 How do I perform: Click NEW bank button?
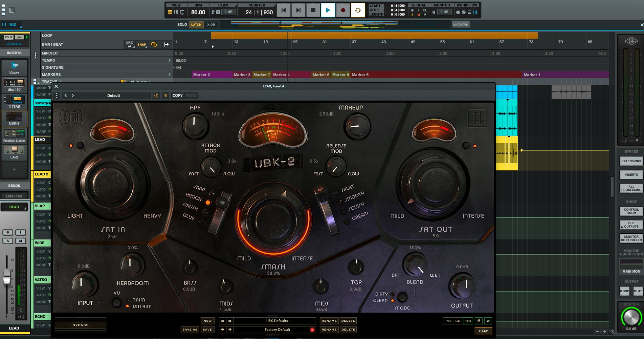click(x=207, y=321)
